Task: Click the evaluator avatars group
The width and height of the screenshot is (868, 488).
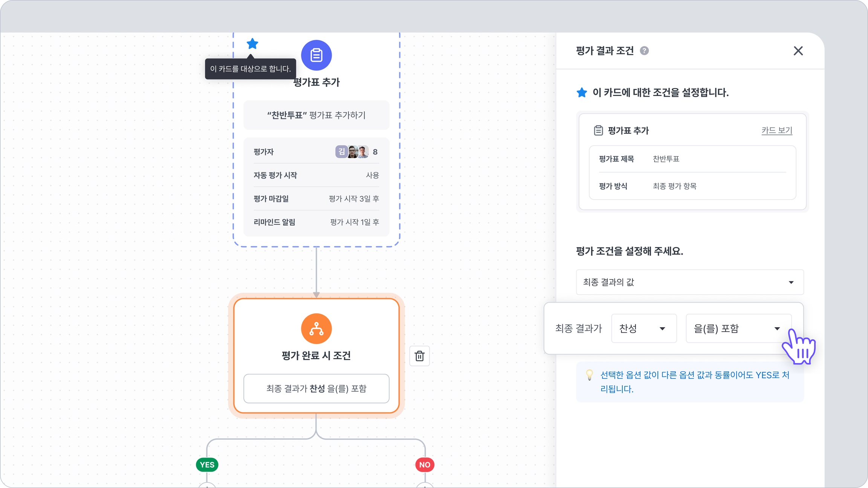Action: click(352, 152)
